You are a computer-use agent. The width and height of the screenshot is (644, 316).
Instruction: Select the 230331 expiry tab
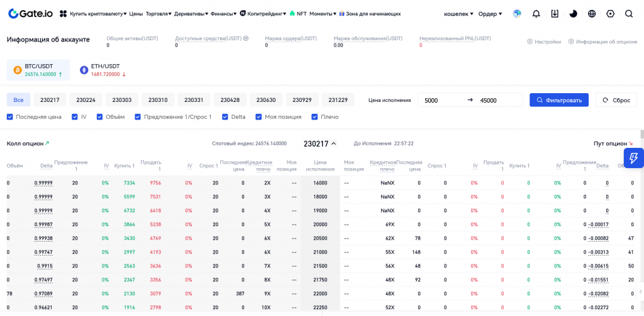tap(194, 100)
